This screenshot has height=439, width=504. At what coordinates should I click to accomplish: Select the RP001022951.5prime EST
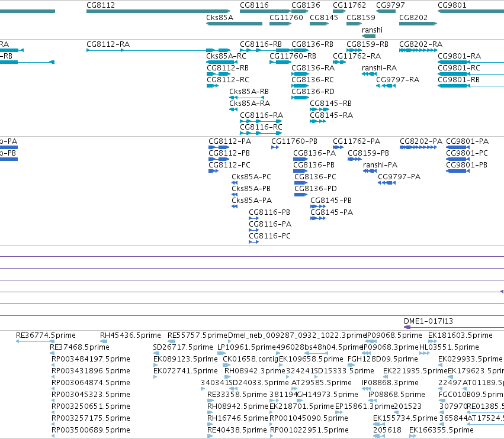coord(272,436)
